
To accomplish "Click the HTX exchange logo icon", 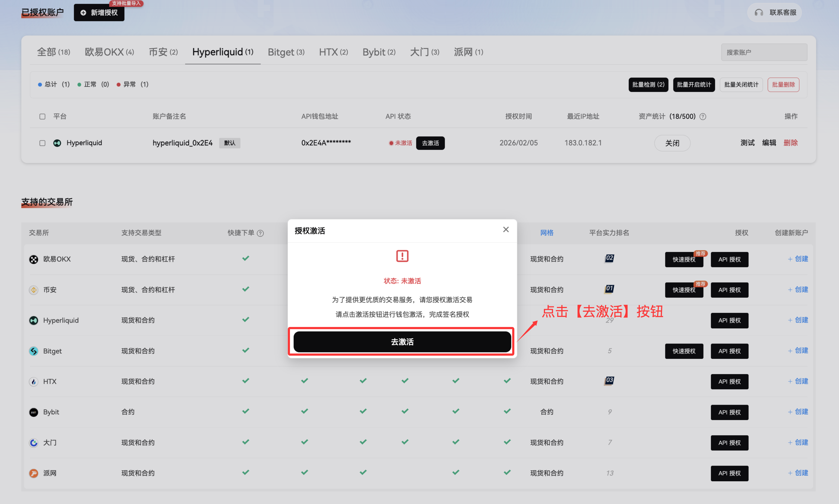I will (33, 381).
